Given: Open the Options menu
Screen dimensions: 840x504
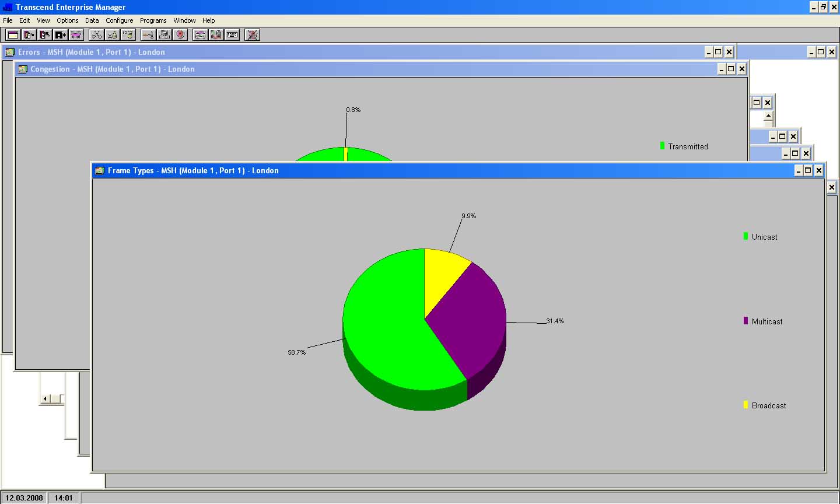Looking at the screenshot, I should (68, 20).
